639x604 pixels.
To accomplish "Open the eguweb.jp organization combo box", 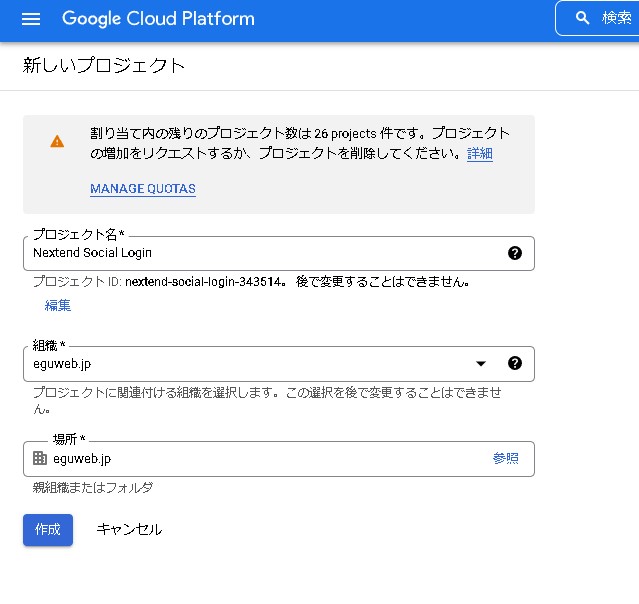I will coord(250,363).
